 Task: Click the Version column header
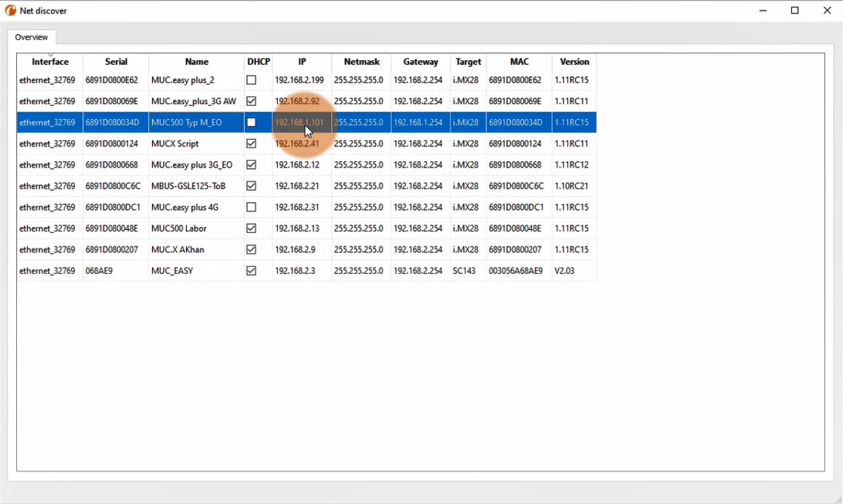574,62
